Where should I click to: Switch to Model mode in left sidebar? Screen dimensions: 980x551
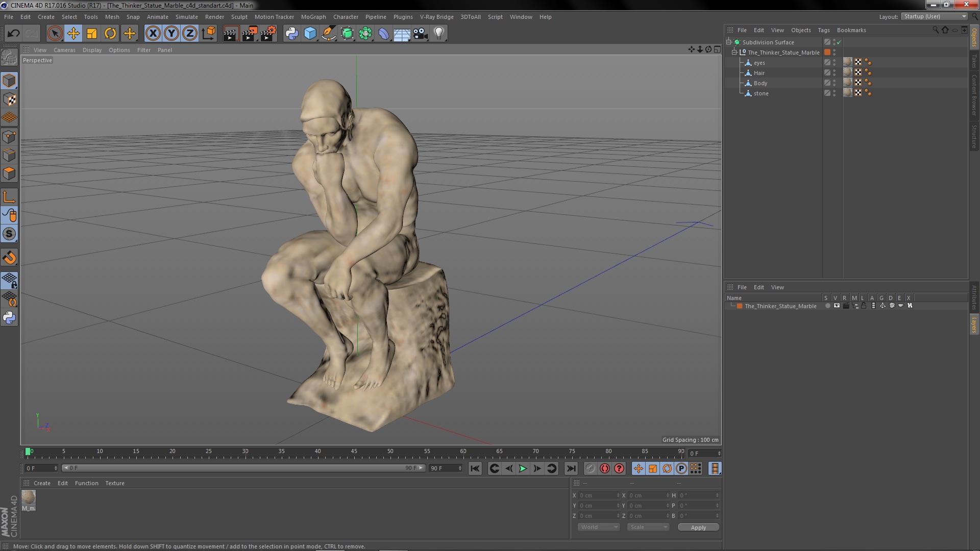click(9, 81)
